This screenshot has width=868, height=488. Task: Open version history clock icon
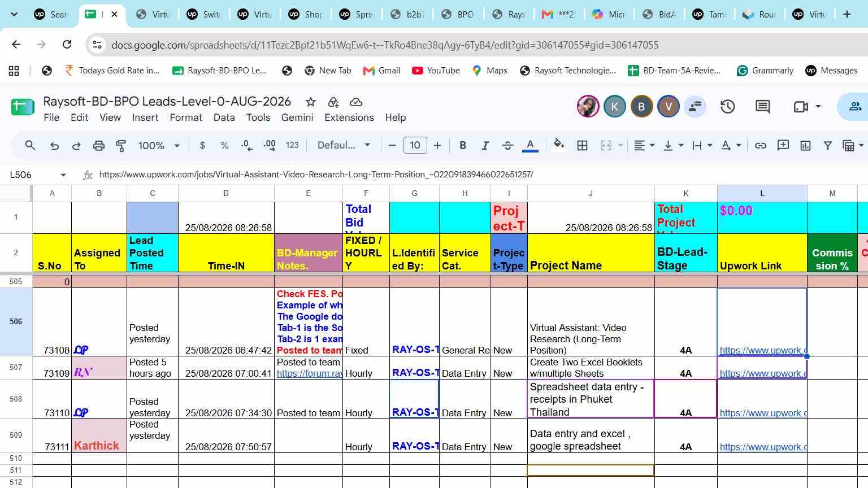728,106
